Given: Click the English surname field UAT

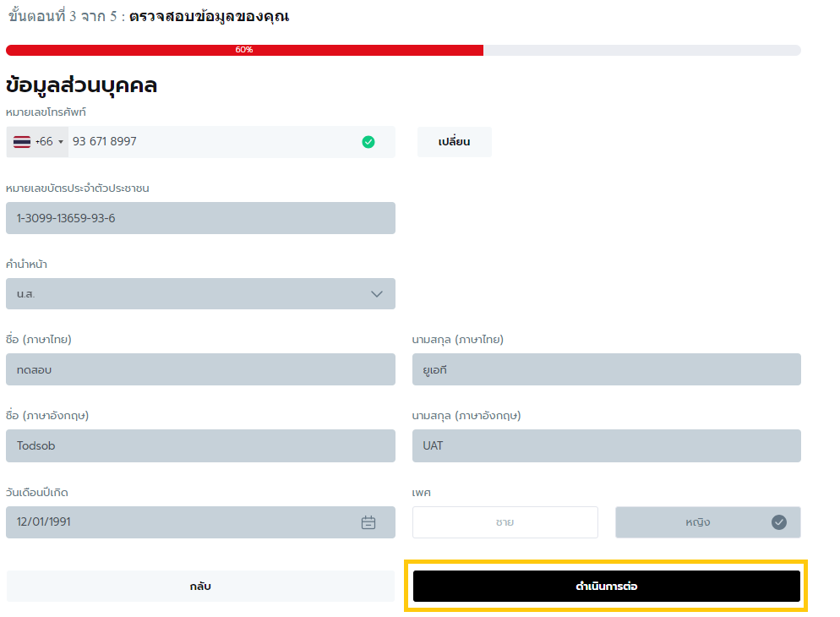Looking at the screenshot, I should 607,445.
